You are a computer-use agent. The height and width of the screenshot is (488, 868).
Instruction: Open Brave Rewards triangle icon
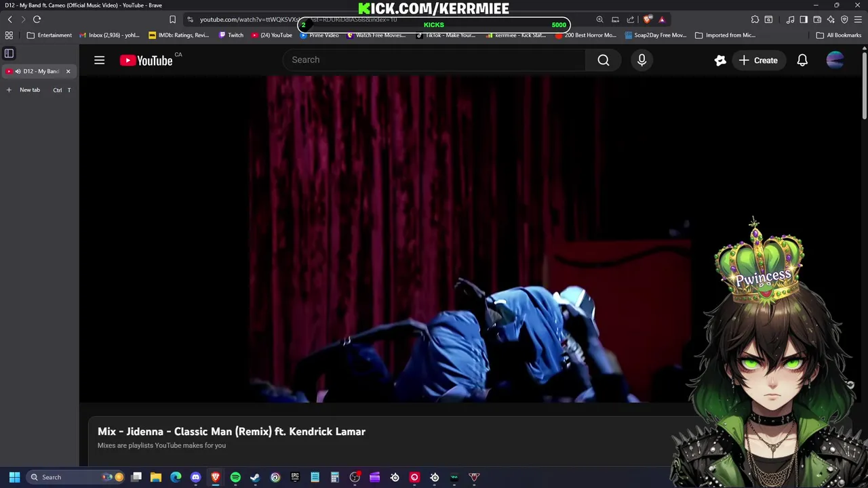point(662,20)
